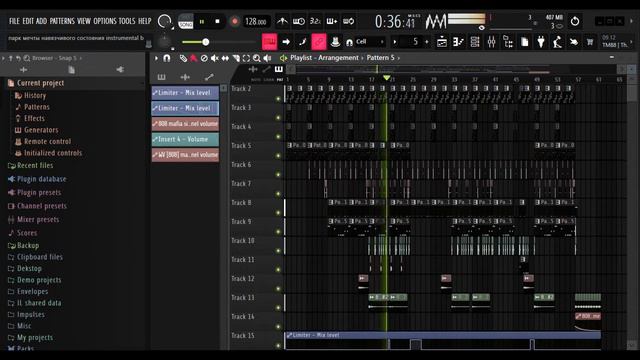Mute Track 13 with its green switch
Screen dimensions: 640x360
pyautogui.click(x=278, y=307)
